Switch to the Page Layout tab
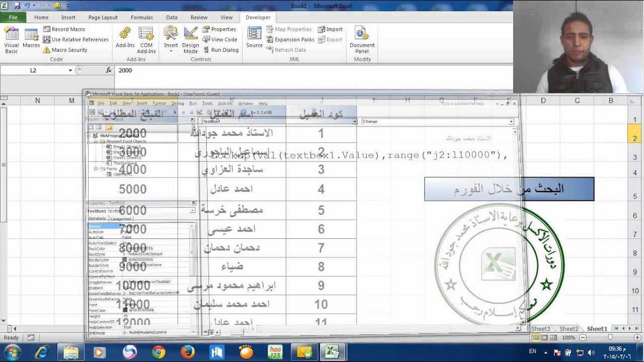The image size is (644, 362). tap(103, 17)
